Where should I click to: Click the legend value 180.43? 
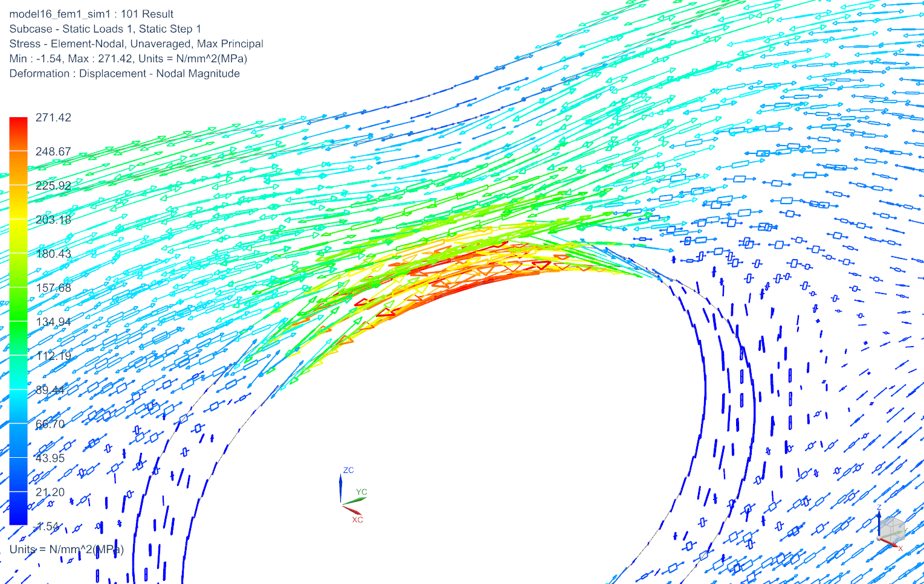coord(53,254)
